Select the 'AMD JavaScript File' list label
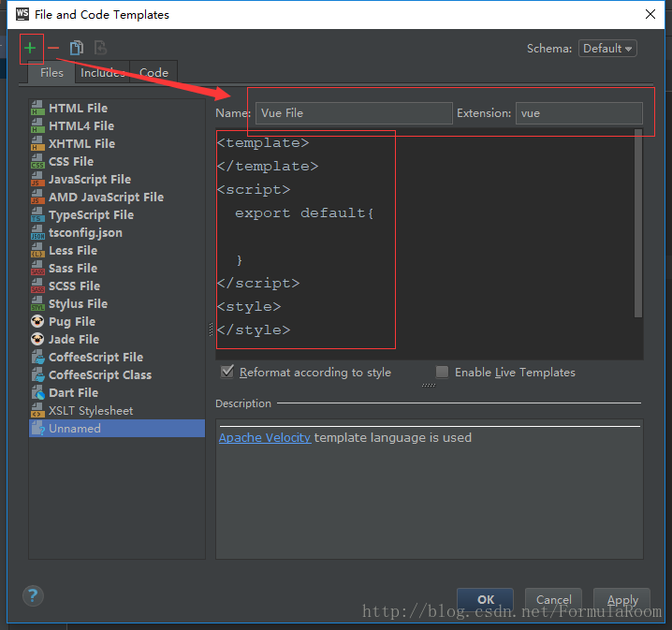This screenshot has width=672, height=630. click(106, 198)
